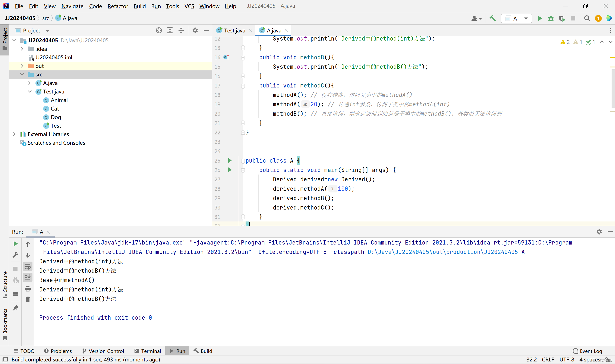This screenshot has height=364, width=615.
Task: Click the Print console output icon
Action: point(28,288)
